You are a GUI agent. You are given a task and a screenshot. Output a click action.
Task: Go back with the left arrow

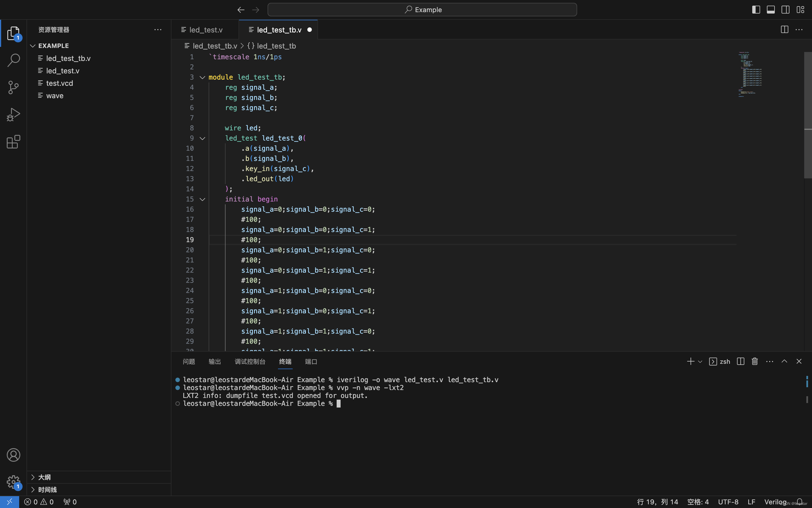[241, 10]
